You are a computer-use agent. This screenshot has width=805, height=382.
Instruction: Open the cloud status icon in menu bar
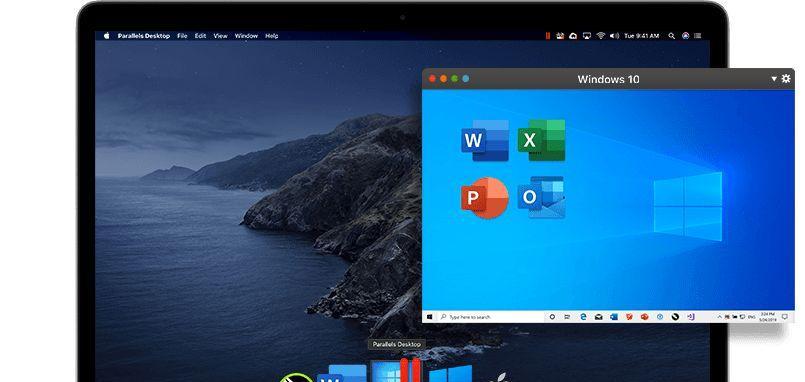click(573, 36)
